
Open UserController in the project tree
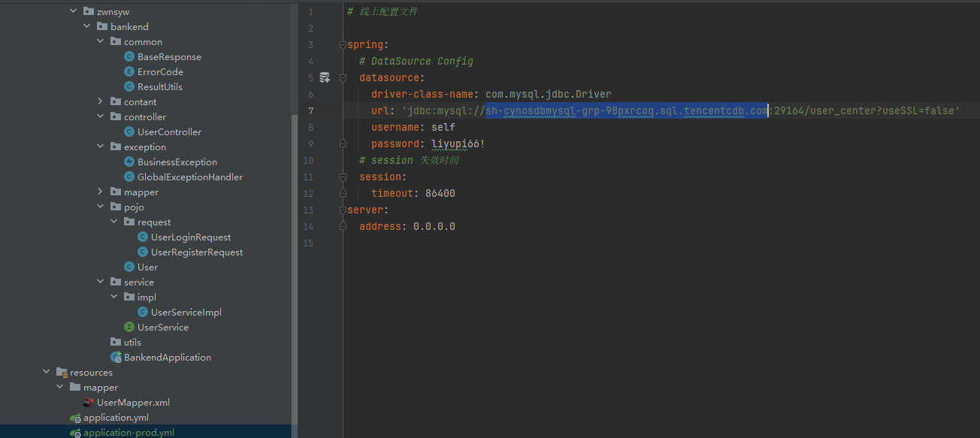tap(169, 131)
